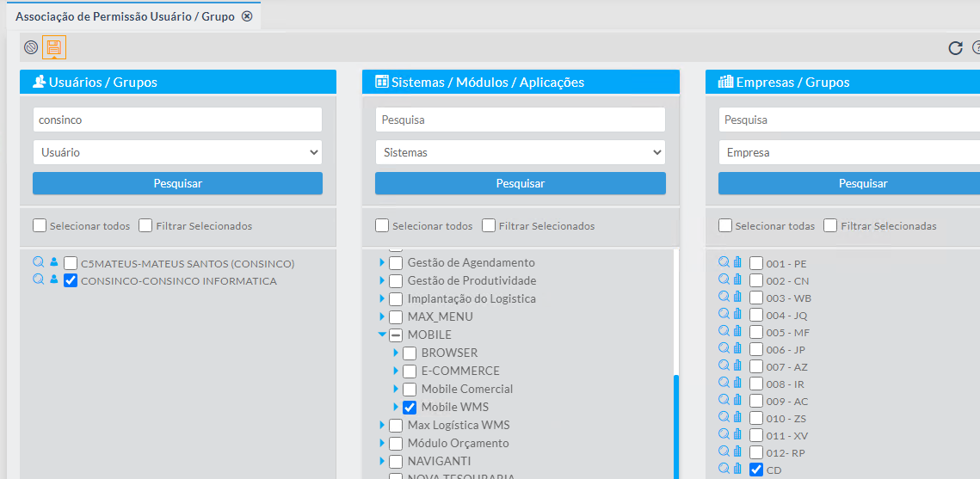Click the magnifier icon for 005 - MF

[724, 331]
